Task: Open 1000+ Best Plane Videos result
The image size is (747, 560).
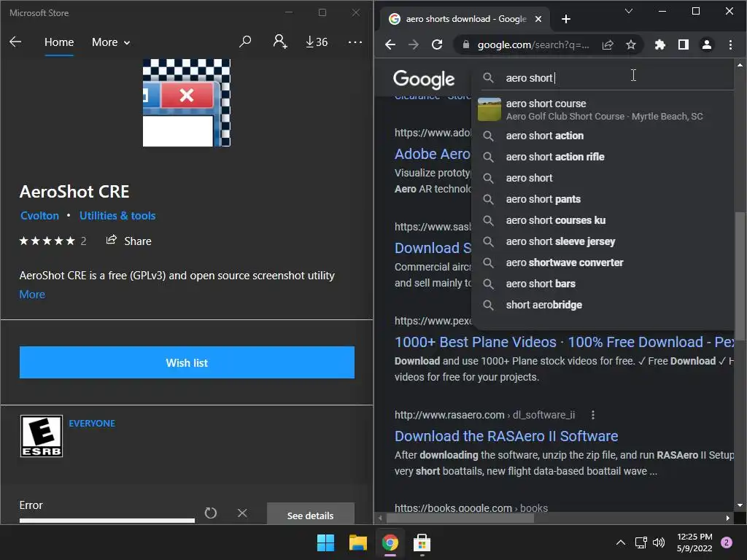Action: [564, 342]
